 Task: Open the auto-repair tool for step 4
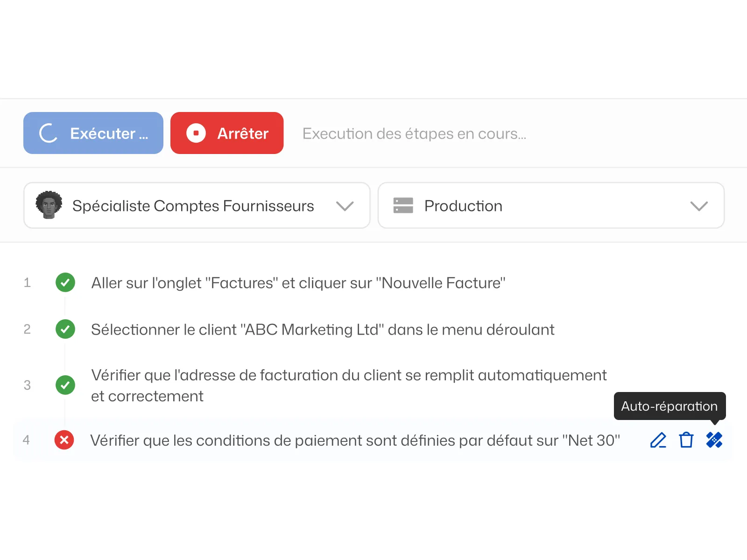(x=714, y=440)
